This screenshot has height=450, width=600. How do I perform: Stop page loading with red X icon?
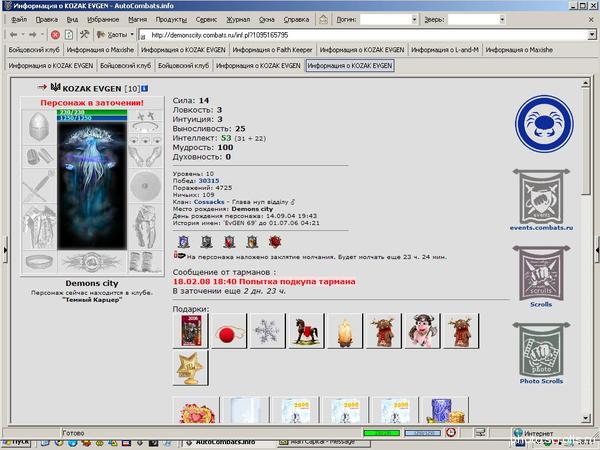[55, 35]
